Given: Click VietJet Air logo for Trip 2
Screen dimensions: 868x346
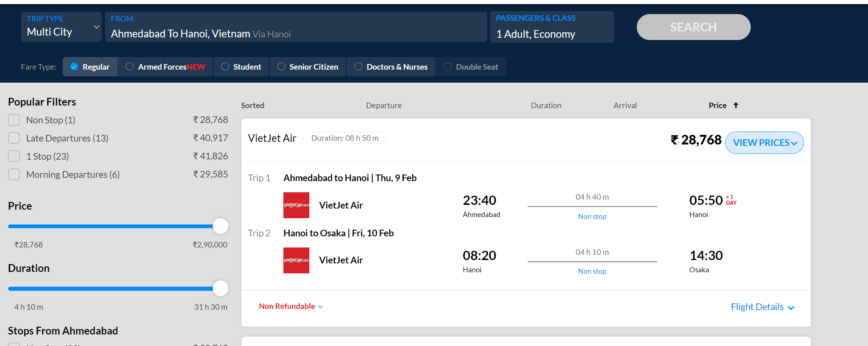Looking at the screenshot, I should tap(296, 260).
